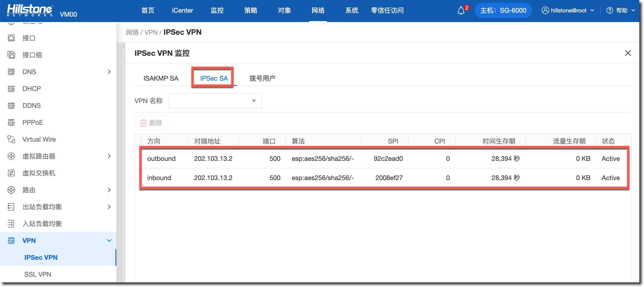Open SSL VPN in sidebar
This screenshot has width=644, height=287.
click(x=38, y=274)
